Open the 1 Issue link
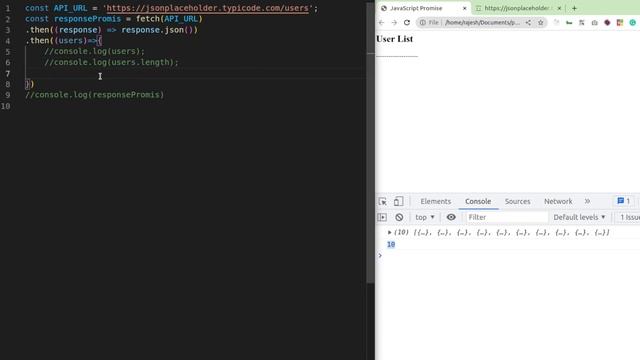The width and height of the screenshot is (640, 360). pyautogui.click(x=630, y=217)
